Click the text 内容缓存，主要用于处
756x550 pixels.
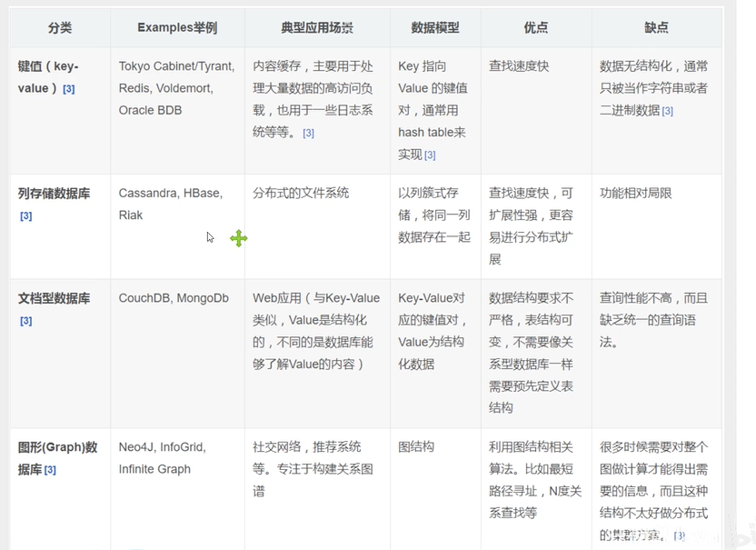click(313, 66)
